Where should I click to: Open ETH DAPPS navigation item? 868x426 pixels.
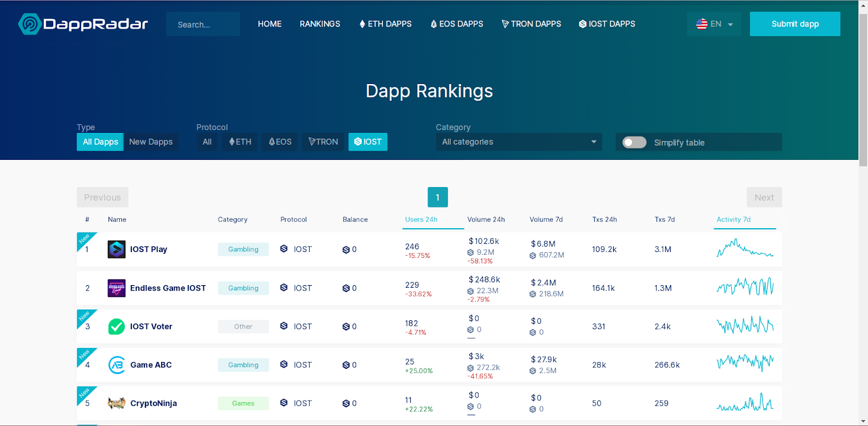[385, 24]
